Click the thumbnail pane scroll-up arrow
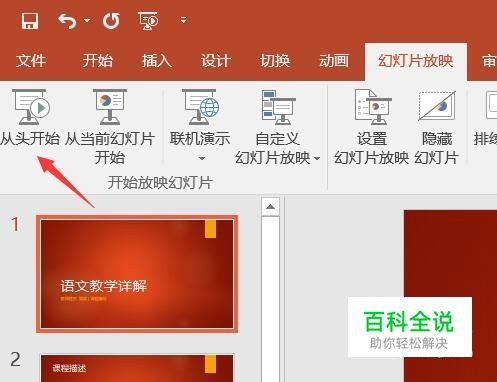 [270, 207]
